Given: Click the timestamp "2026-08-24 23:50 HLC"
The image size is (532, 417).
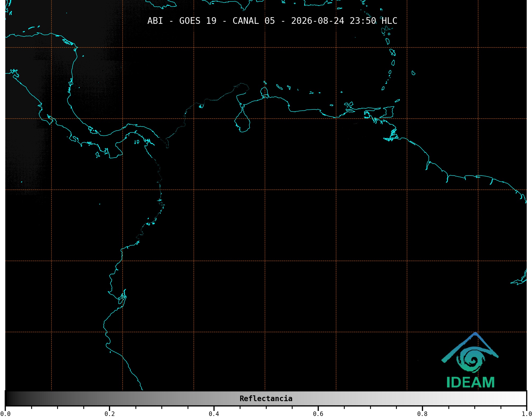Looking at the screenshot, I should [344, 21].
